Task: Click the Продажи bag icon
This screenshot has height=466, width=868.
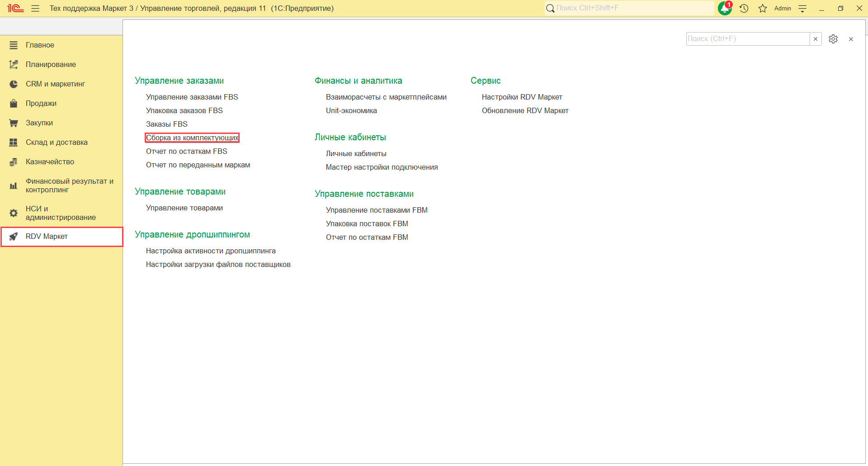Action: (x=14, y=104)
